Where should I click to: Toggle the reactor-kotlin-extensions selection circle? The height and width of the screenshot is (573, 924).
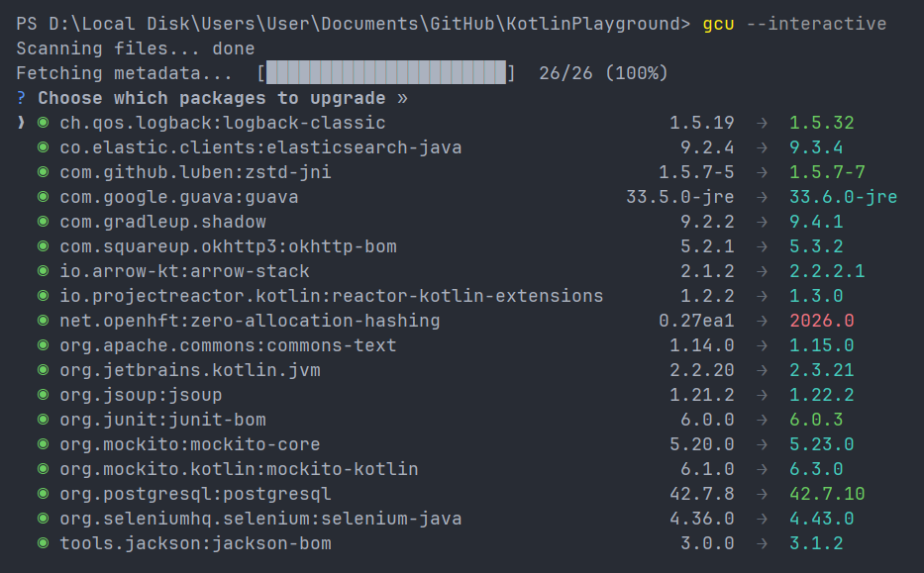(43, 296)
